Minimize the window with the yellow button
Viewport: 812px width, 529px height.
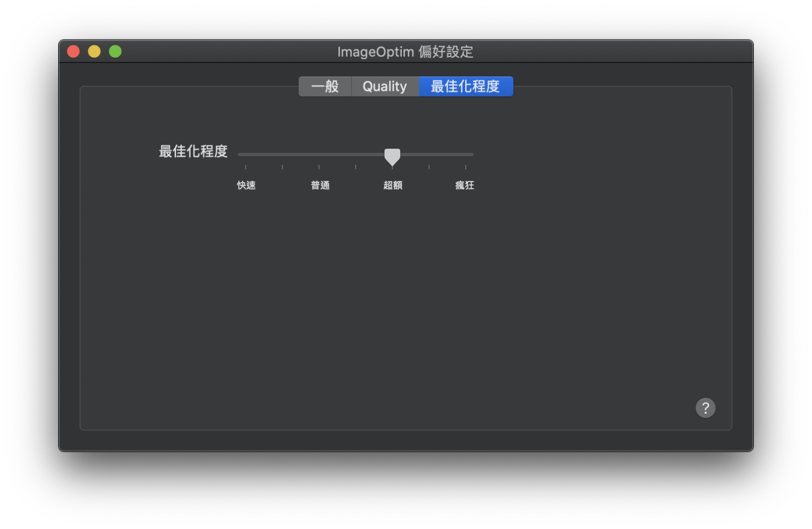(94, 51)
